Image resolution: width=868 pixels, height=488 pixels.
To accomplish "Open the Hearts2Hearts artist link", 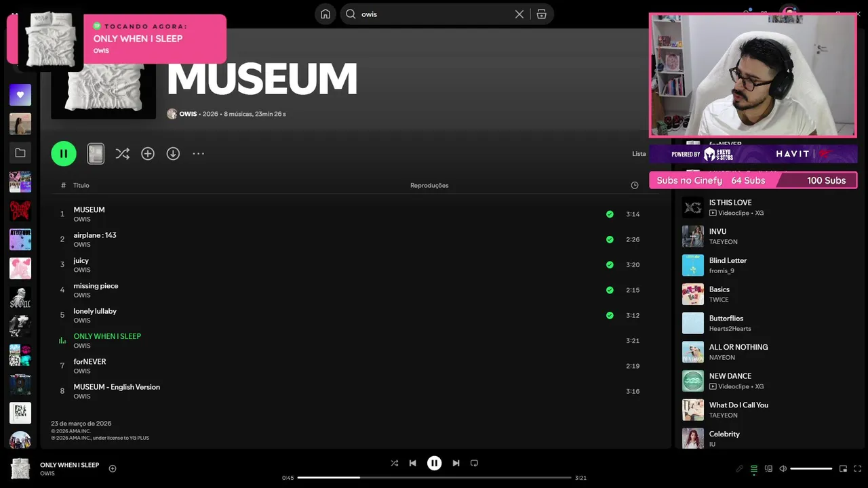I will coord(730,329).
